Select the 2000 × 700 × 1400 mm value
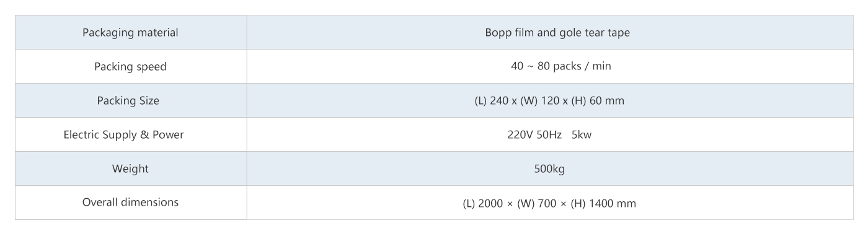The height and width of the screenshot is (236, 868). coord(549,203)
